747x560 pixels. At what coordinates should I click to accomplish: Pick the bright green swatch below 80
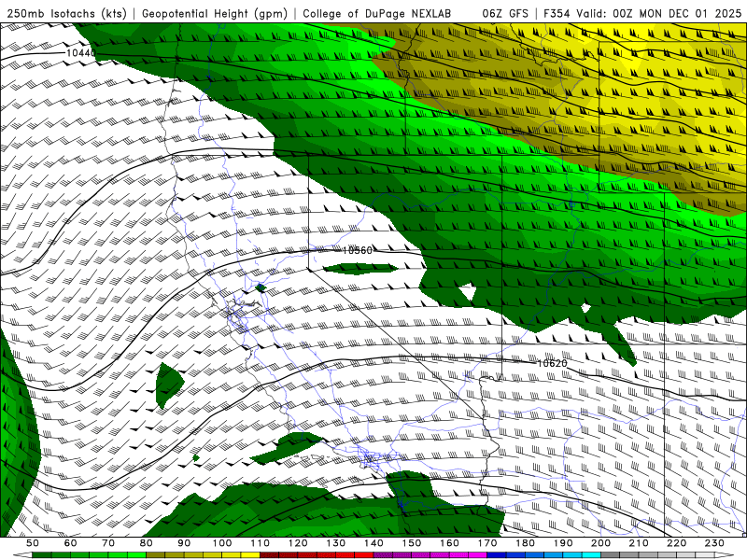tap(136, 554)
